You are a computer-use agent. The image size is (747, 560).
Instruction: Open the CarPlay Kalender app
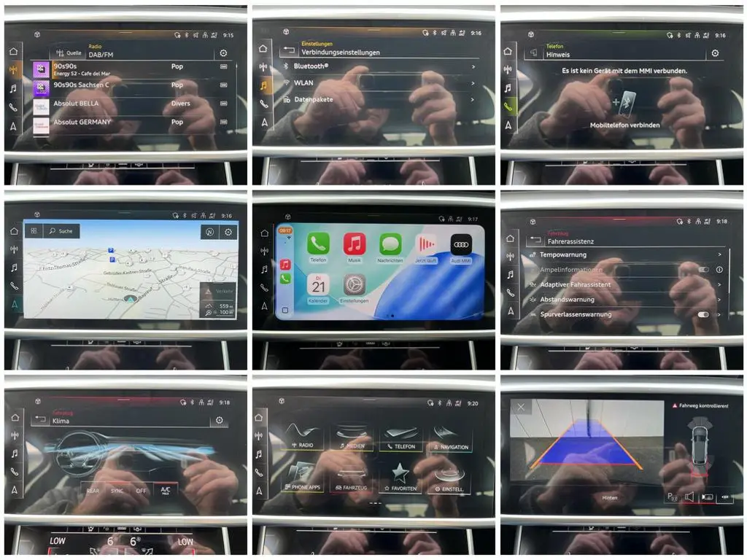pos(318,284)
